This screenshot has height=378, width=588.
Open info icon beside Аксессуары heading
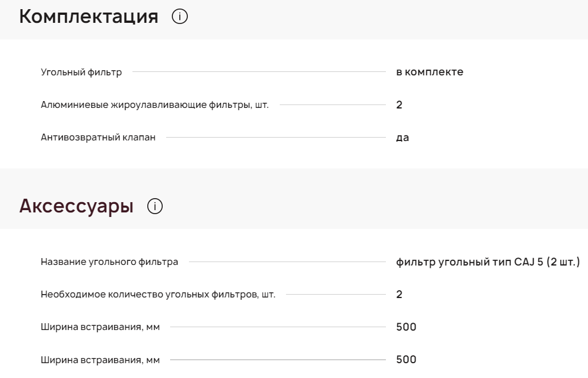[x=155, y=207]
